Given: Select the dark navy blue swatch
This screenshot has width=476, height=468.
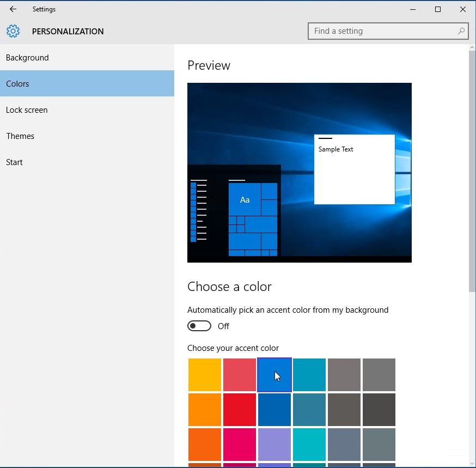Looking at the screenshot, I should [274, 410].
